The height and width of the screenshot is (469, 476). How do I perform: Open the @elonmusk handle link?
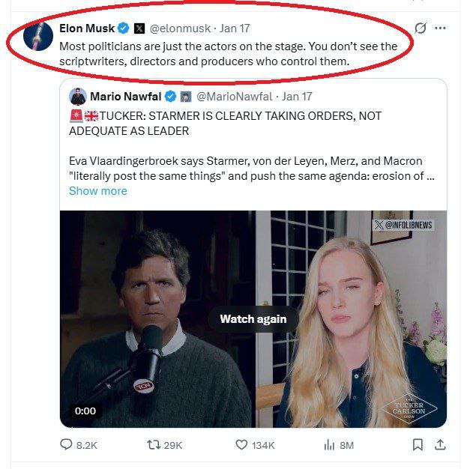[178, 28]
